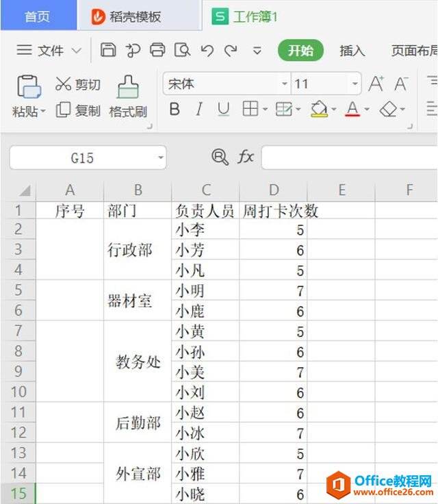Viewport: 438px width, 504px height.
Task: Open the 文件 menu
Action: [x=49, y=51]
